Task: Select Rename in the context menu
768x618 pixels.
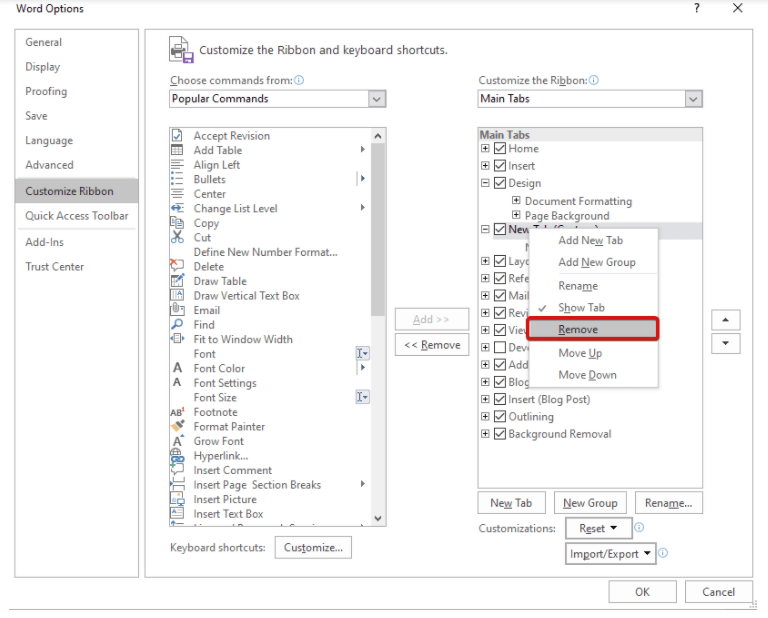Action: tap(578, 285)
